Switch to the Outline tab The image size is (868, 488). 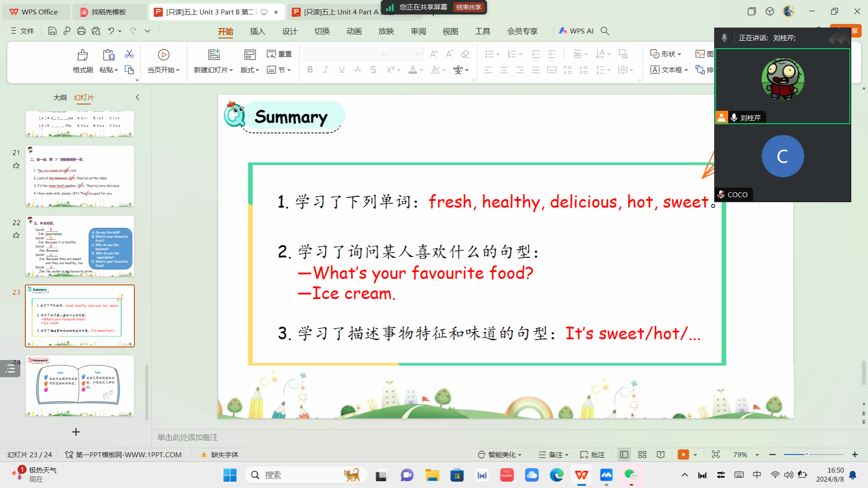point(60,97)
